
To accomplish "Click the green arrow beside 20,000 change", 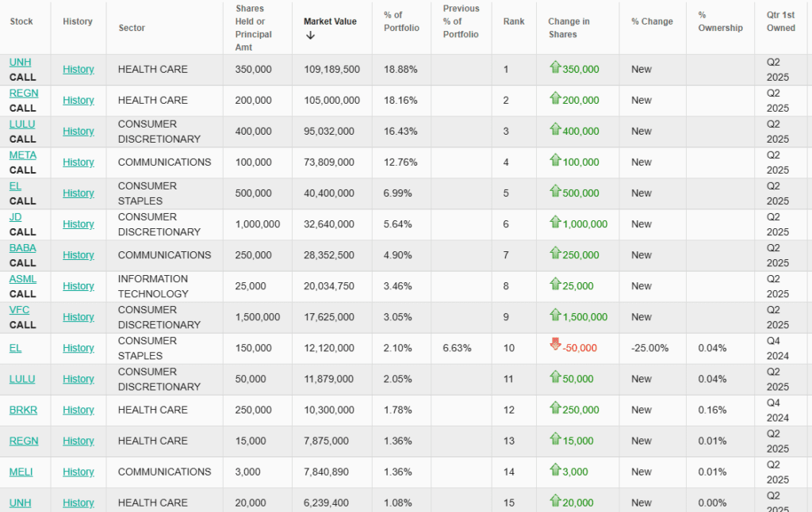I will click(555, 501).
